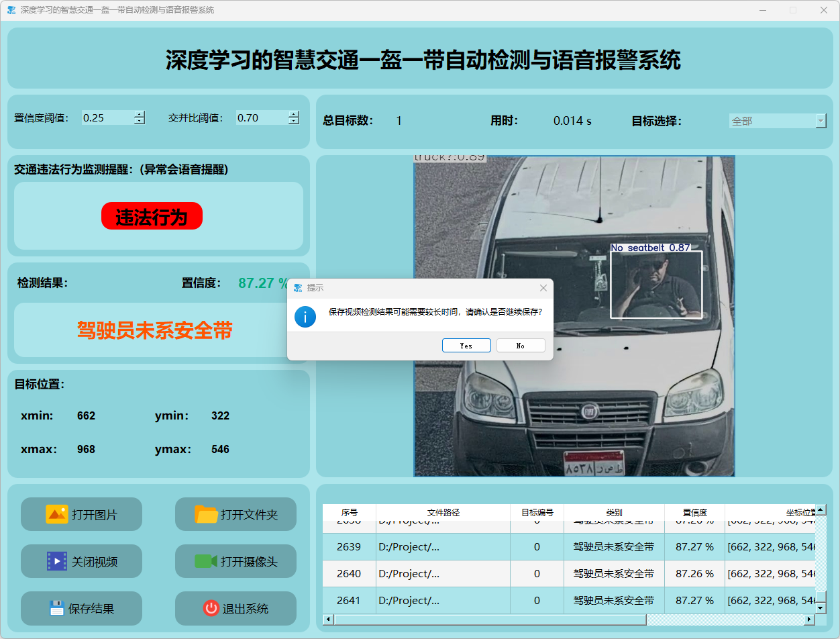Image resolution: width=840 pixels, height=639 pixels.
Task: Increase the 置信度阈值 value with up arrow
Action: click(139, 114)
